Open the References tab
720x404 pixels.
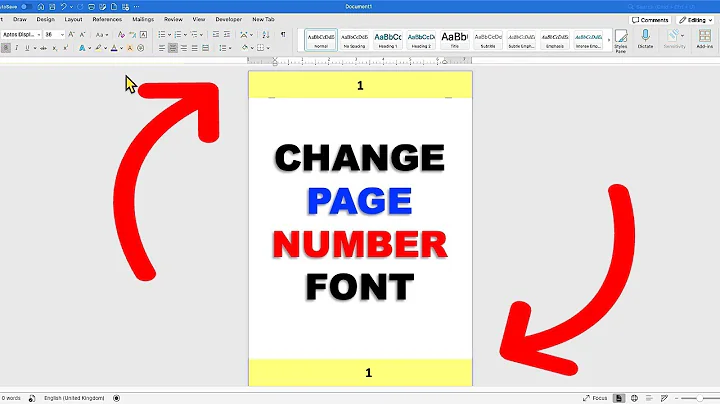107,19
